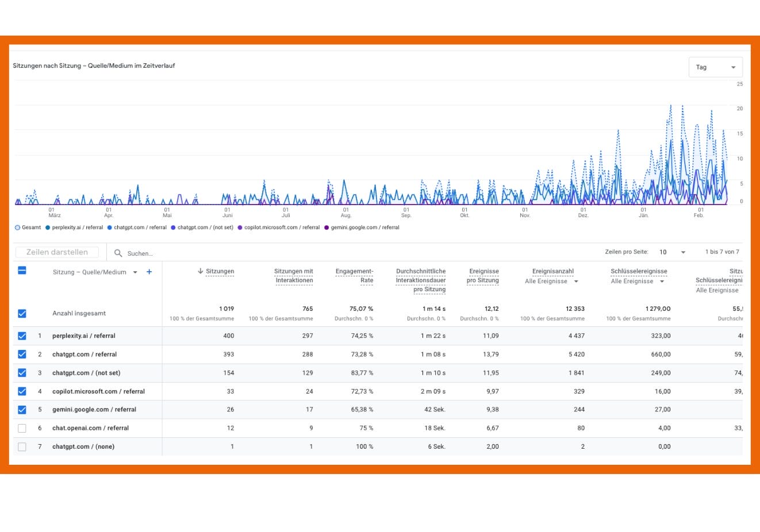Screen dimensions: 760x532
Task: Sort by Ereignisse pro Sitzung column
Action: pyautogui.click(x=483, y=276)
